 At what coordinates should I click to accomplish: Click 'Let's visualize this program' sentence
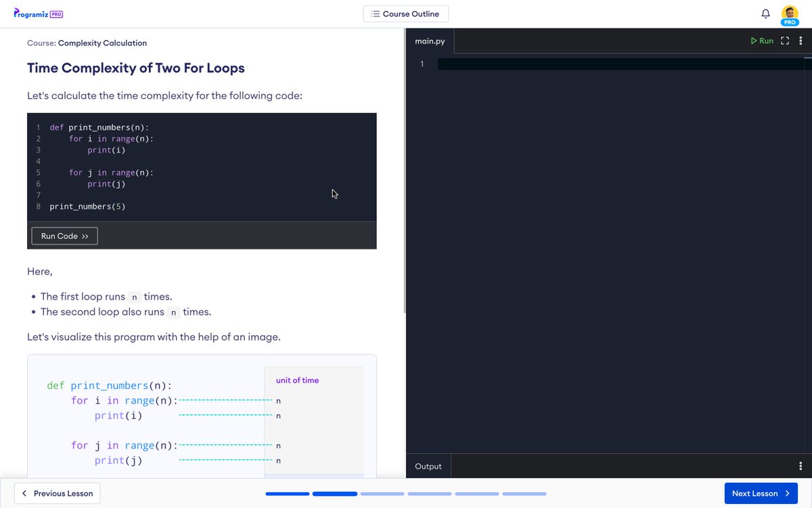tap(154, 337)
